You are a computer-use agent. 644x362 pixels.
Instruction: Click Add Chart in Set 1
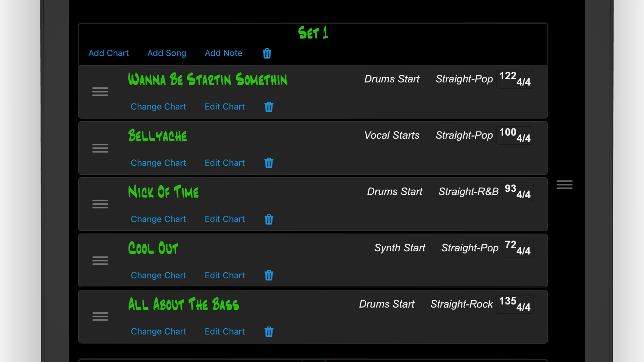109,53
